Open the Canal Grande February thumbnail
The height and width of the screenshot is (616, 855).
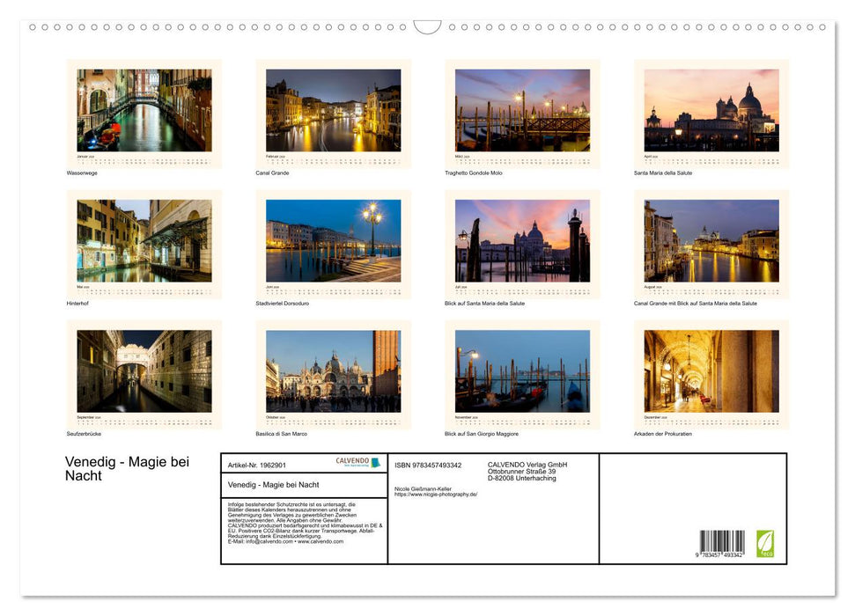(333, 110)
